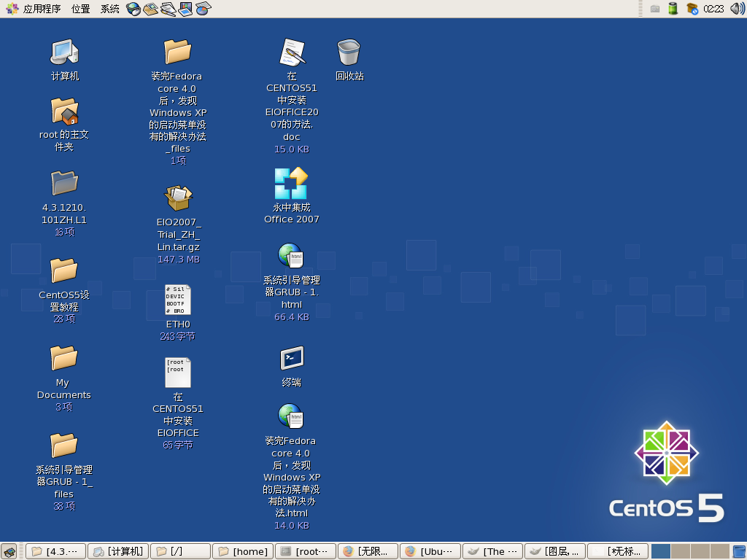Switch to the [*无标…] taskbar window
The width and height of the screenshot is (747, 560).
[618, 551]
